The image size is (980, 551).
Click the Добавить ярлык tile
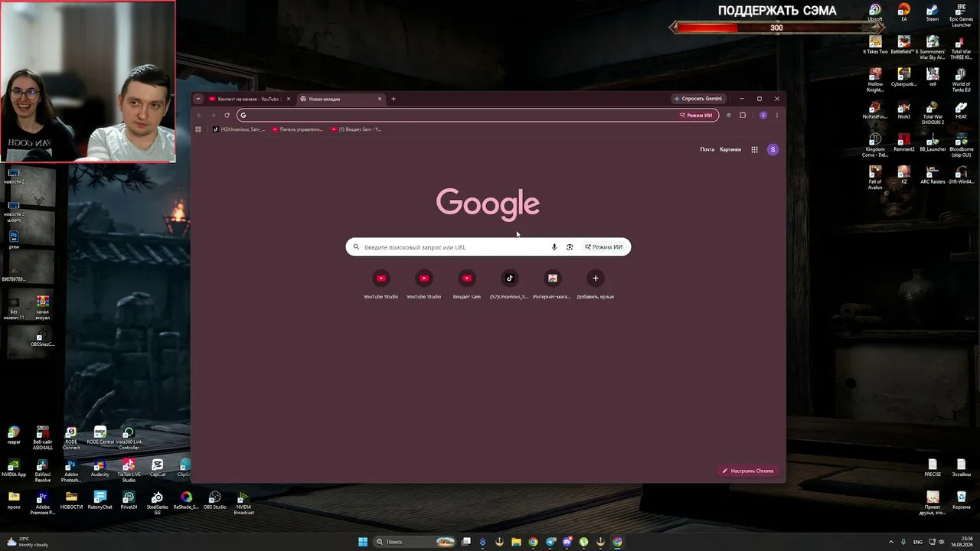tap(595, 284)
